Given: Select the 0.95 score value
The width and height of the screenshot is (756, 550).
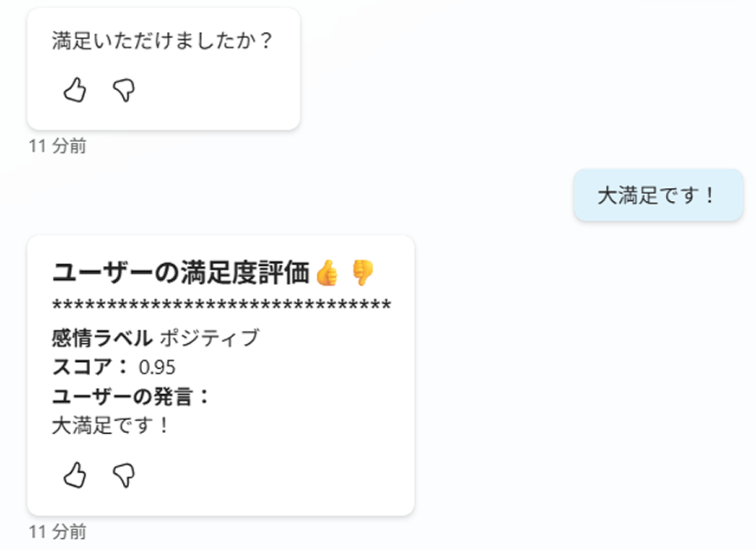Looking at the screenshot, I should [x=157, y=368].
